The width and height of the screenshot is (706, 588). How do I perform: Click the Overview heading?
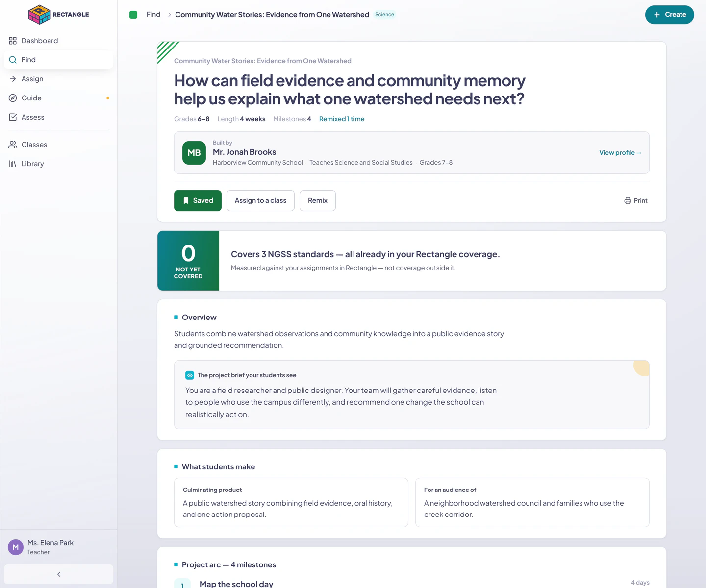pos(199,318)
